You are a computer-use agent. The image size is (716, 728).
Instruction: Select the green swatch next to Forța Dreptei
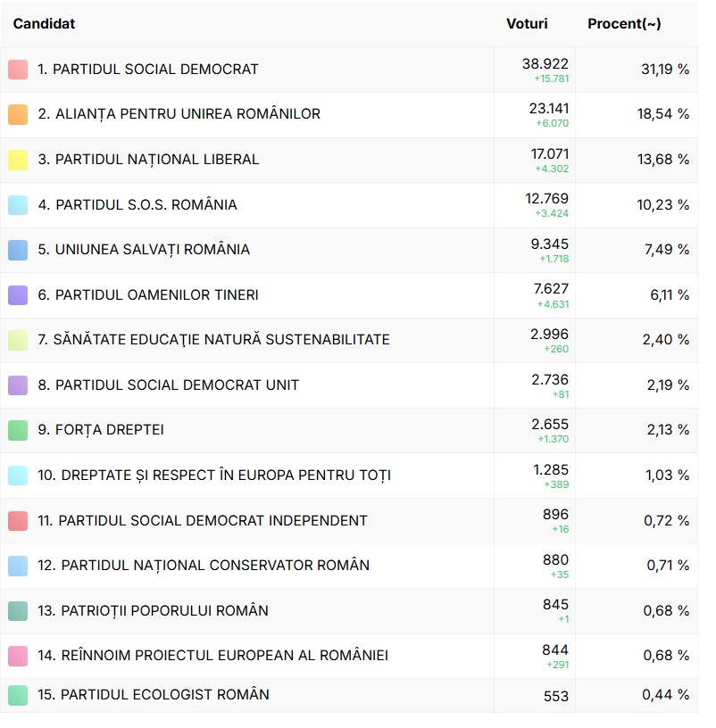click(x=18, y=430)
